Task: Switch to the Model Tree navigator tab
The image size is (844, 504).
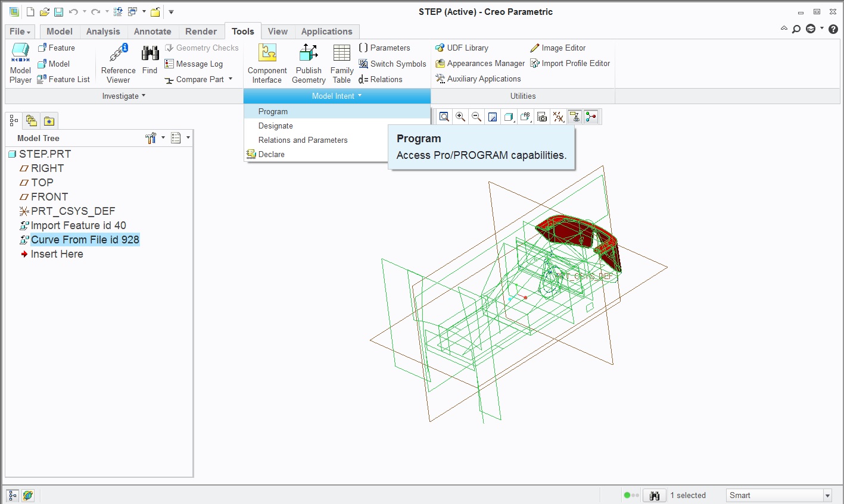Action: (14, 121)
